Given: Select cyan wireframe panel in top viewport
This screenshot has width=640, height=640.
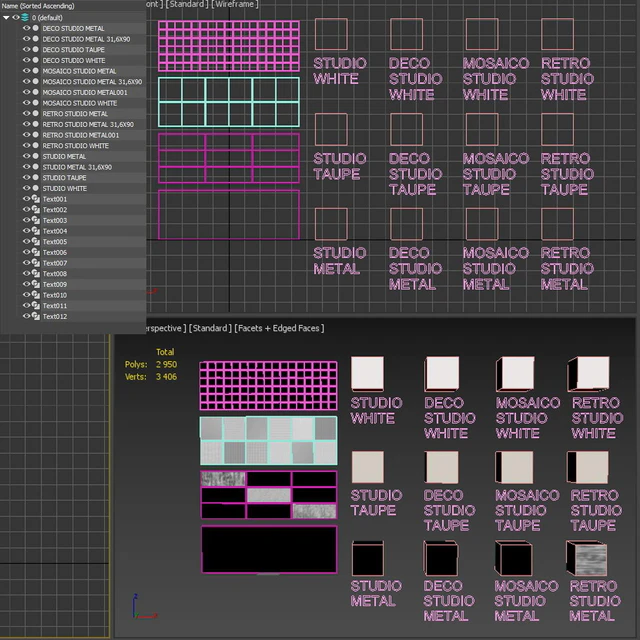Looking at the screenshot, I should click(229, 102).
